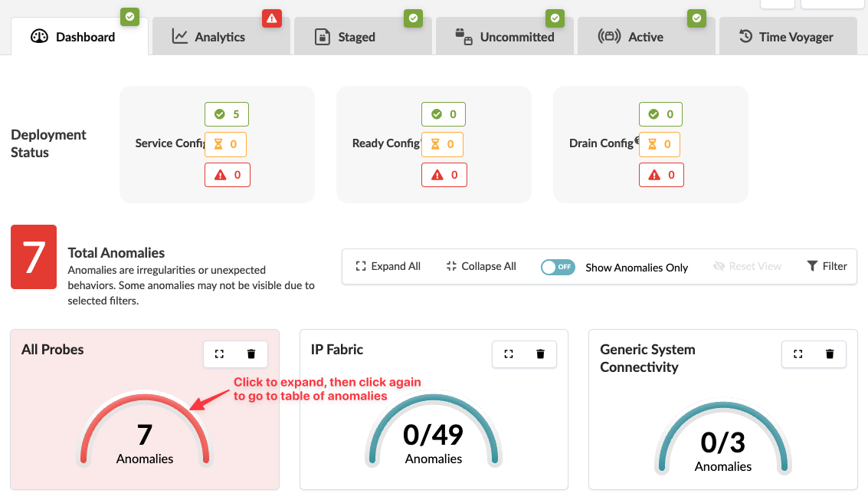The width and height of the screenshot is (868, 500).
Task: Click the Collapse All button
Action: [481, 266]
